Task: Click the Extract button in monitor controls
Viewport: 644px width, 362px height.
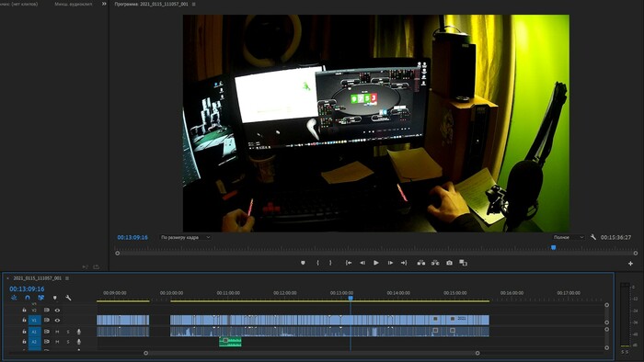Action: 435,263
